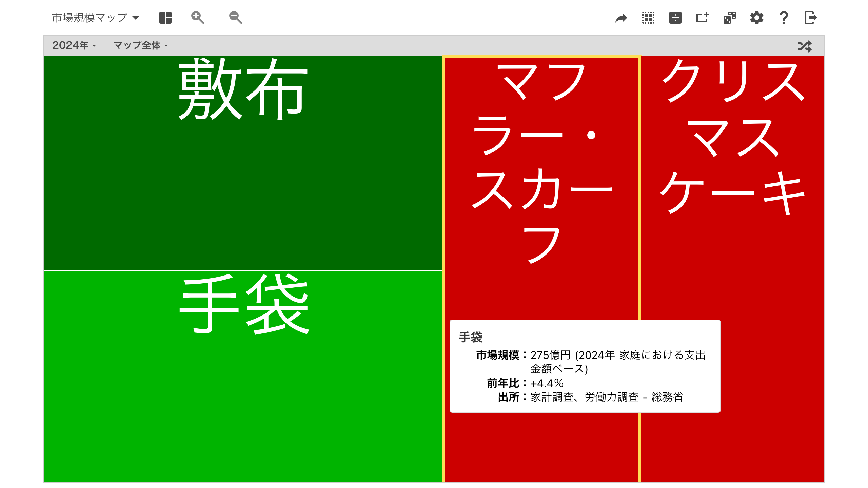Click the dice random icon
This screenshot has width=868, height=488.
(730, 18)
